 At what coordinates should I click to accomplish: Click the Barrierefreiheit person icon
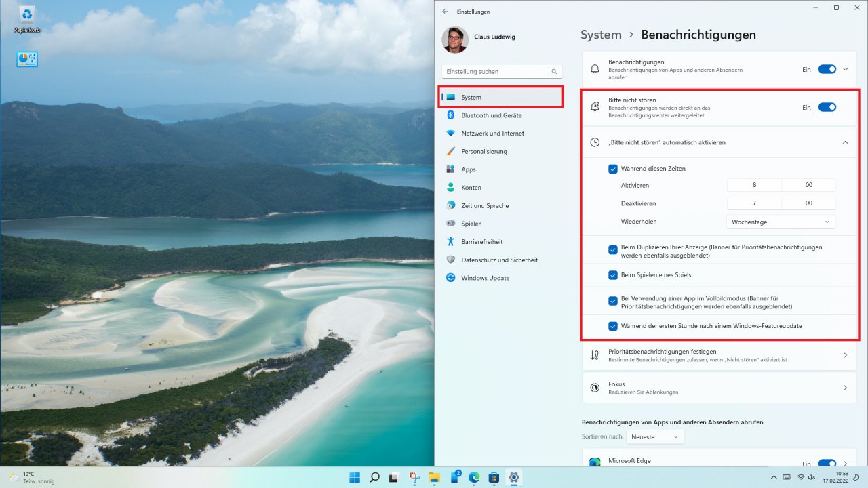(x=450, y=242)
